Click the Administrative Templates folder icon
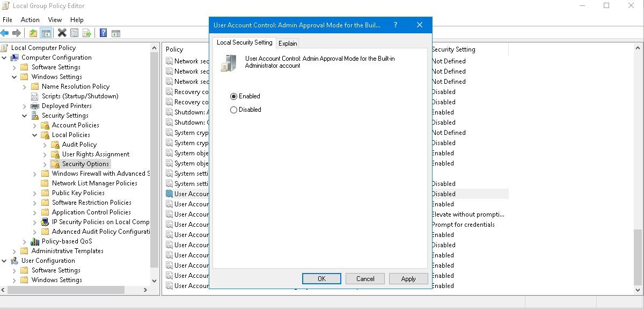Viewport: 644px width, 309px height. 24,251
